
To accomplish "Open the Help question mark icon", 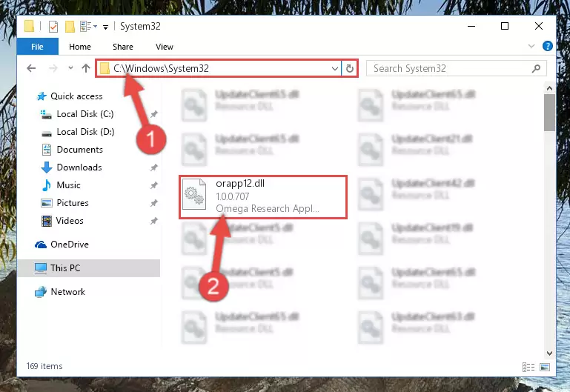I will pyautogui.click(x=548, y=46).
